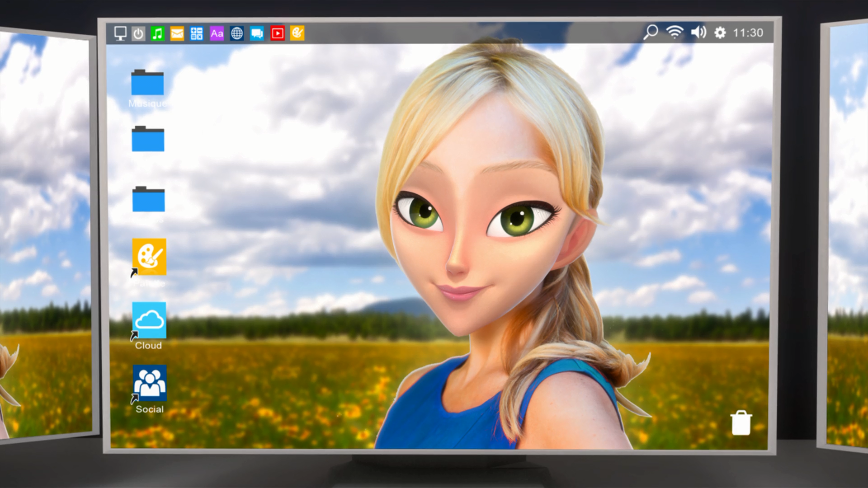868x488 pixels.
Task: Open the Wi-Fi network indicator
Action: (675, 33)
